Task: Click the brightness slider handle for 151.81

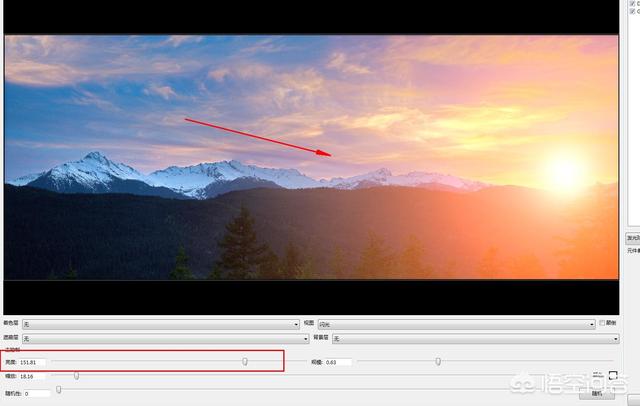Action: tap(245, 361)
